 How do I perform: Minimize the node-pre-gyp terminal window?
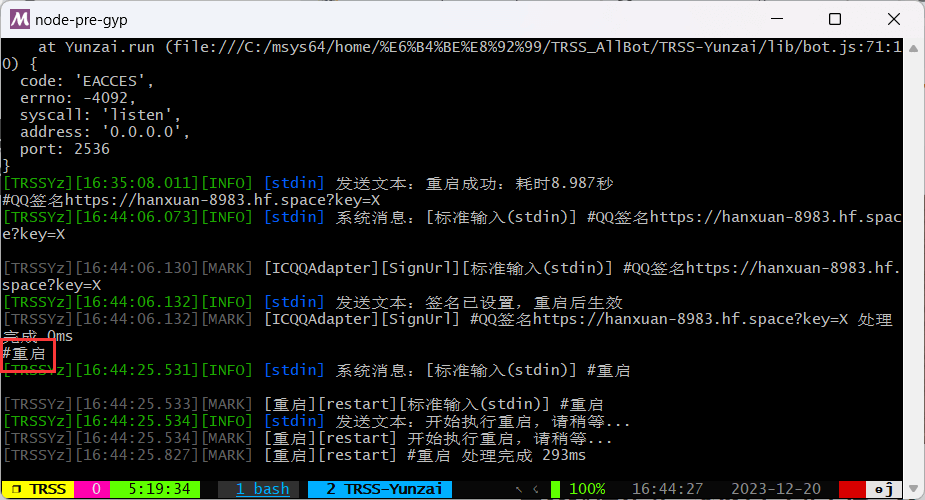[x=788, y=19]
